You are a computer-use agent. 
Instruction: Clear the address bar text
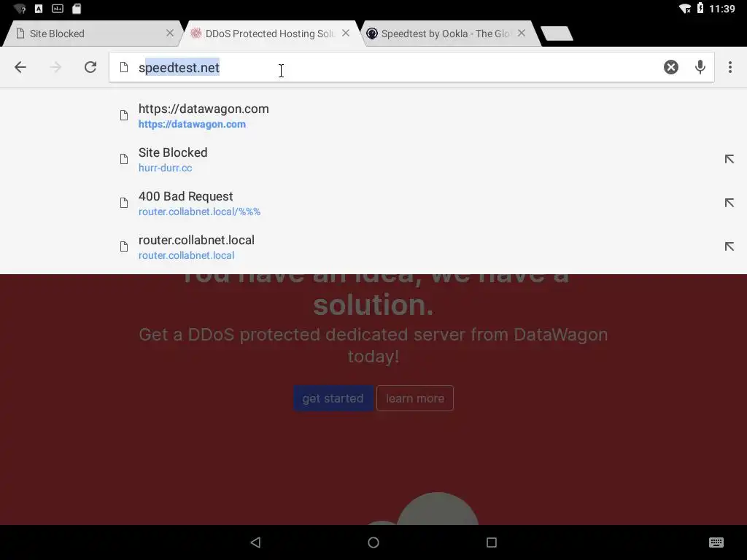[x=671, y=67]
